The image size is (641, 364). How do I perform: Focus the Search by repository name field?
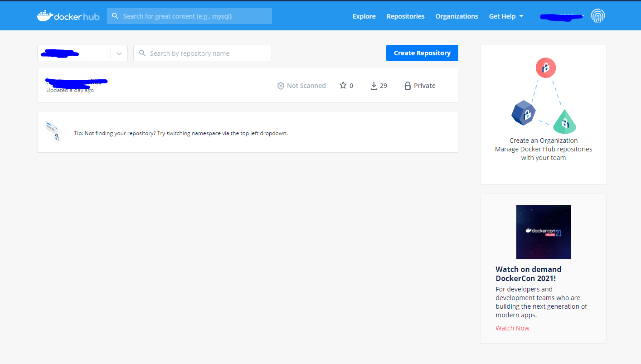pos(203,53)
